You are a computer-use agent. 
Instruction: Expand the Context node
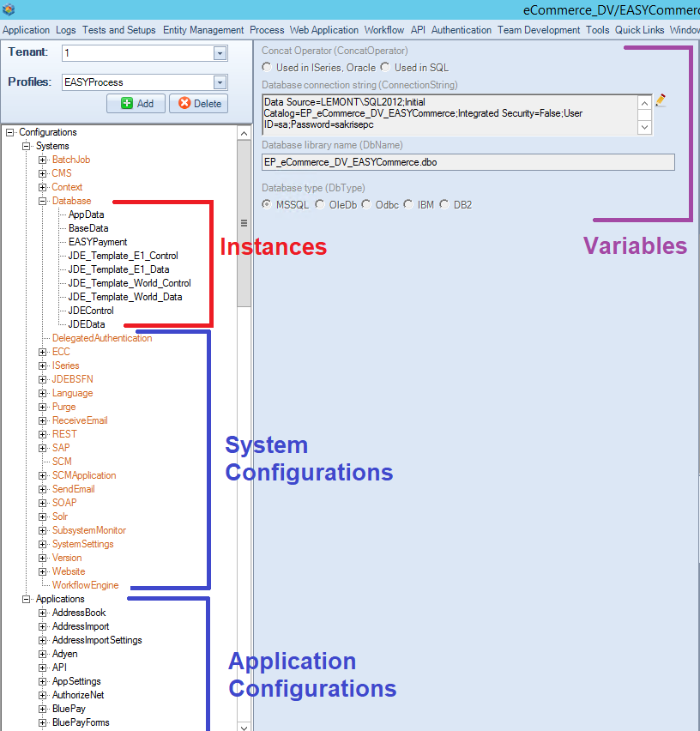pyautogui.click(x=42, y=187)
